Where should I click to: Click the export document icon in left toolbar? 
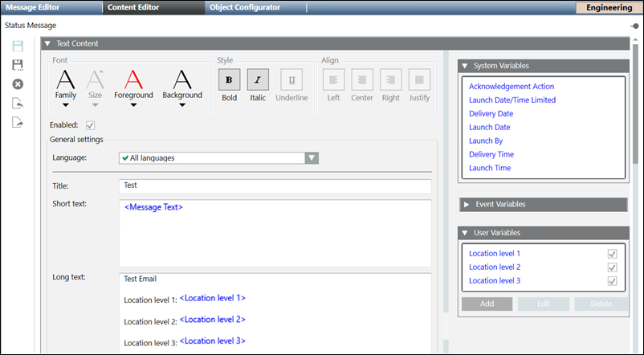pyautogui.click(x=18, y=122)
